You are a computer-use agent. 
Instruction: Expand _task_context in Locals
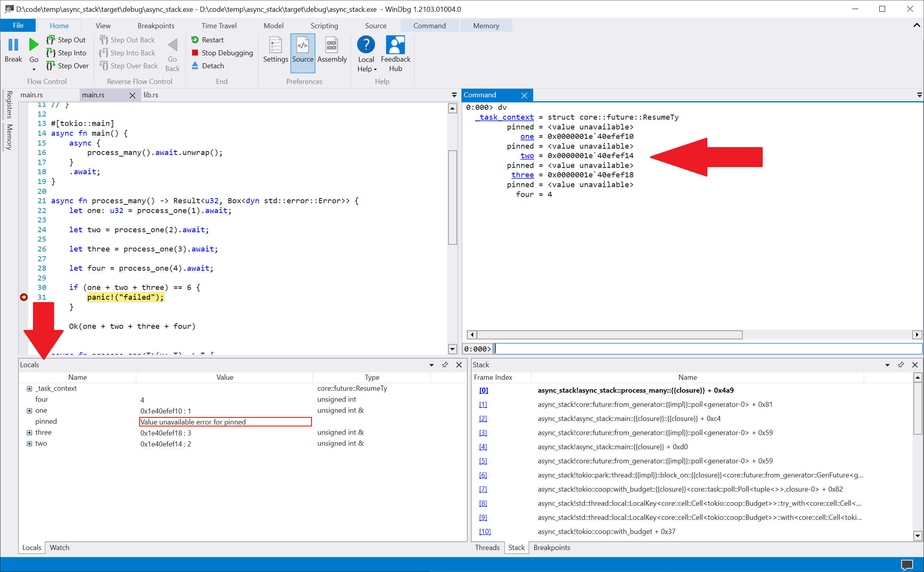point(29,388)
